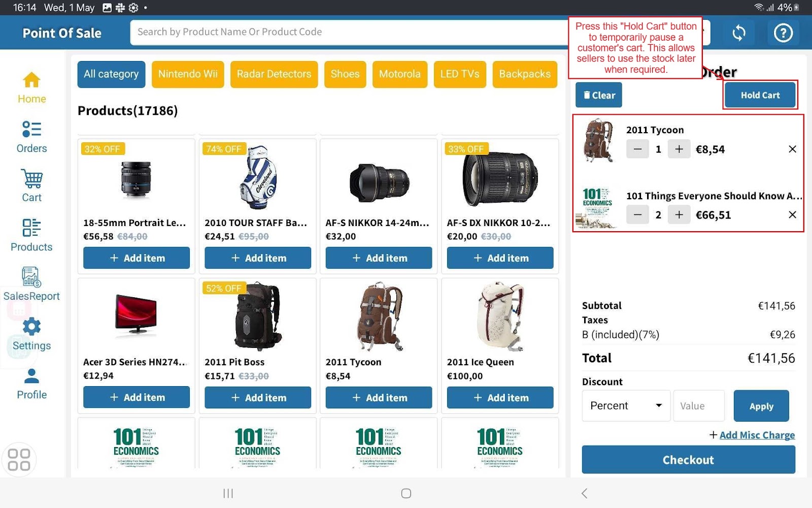Open the Home sidebar icon
Viewport: 812px width, 508px height.
coord(31,80)
